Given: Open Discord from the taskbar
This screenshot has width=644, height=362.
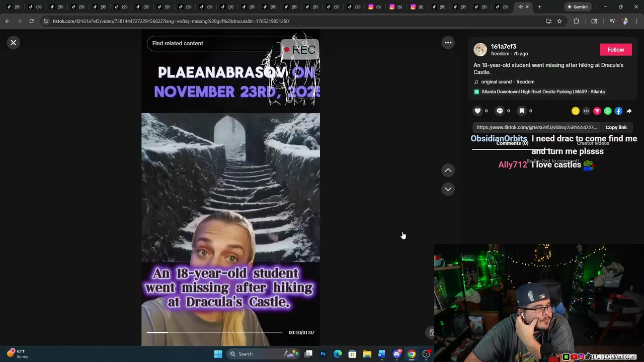Looking at the screenshot, I should coord(397,354).
